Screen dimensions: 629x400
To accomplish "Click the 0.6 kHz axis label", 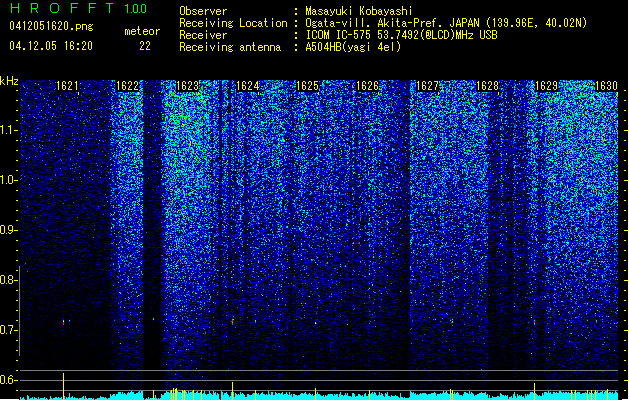I will pos(9,380).
